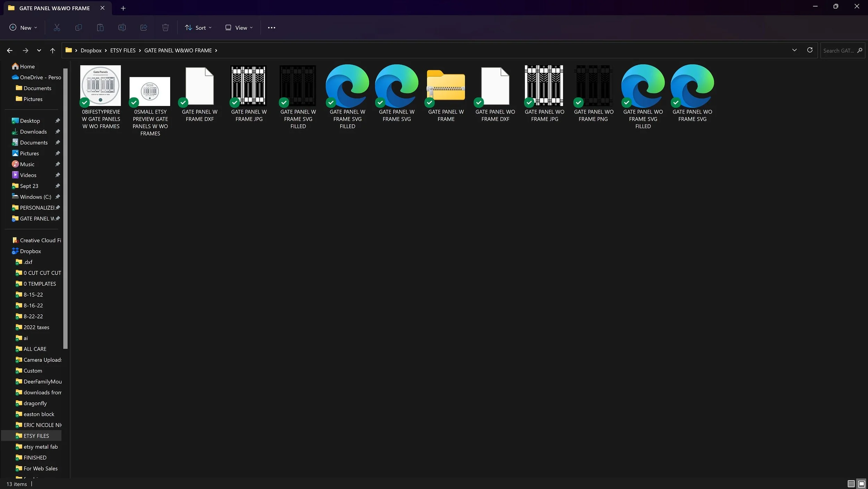Click the See more three-dots menu
Screen dimensions: 868x489
(x=272, y=27)
